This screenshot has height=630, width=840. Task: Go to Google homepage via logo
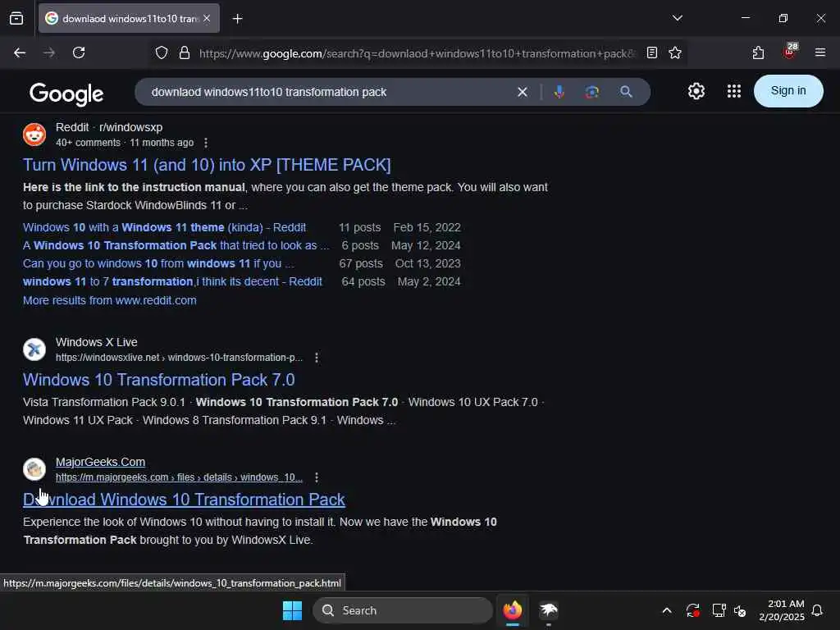pyautogui.click(x=66, y=94)
